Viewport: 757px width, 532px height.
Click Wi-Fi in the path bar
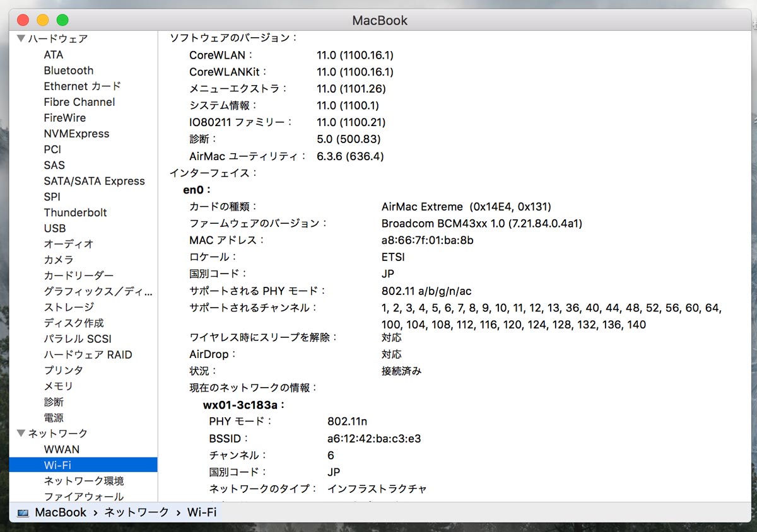202,512
